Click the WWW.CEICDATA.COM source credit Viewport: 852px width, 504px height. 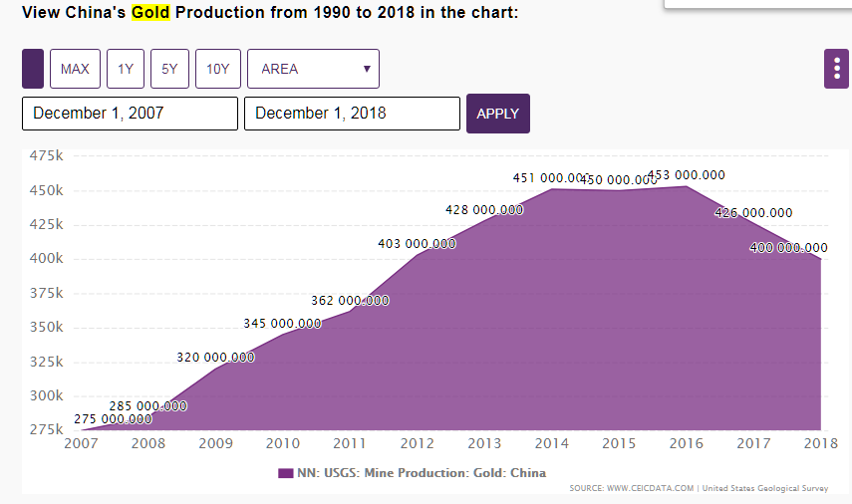click(632, 488)
